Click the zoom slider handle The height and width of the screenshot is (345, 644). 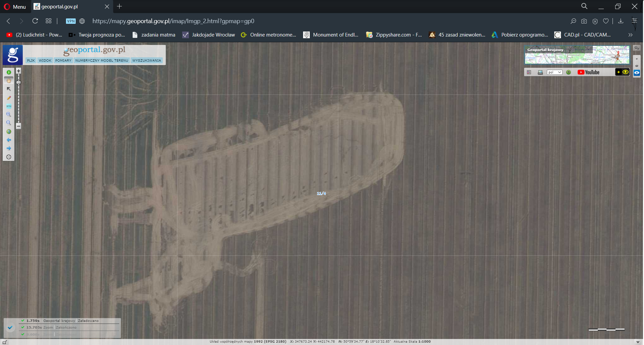[18, 82]
